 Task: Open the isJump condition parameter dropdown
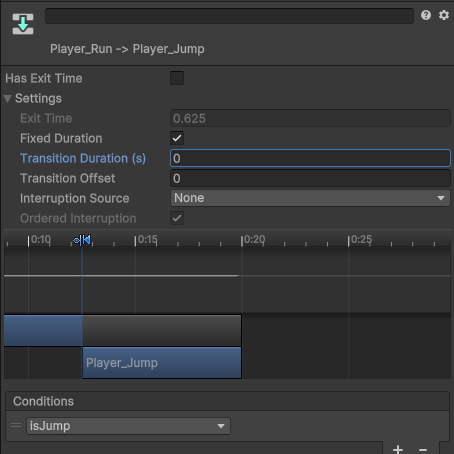[128, 426]
